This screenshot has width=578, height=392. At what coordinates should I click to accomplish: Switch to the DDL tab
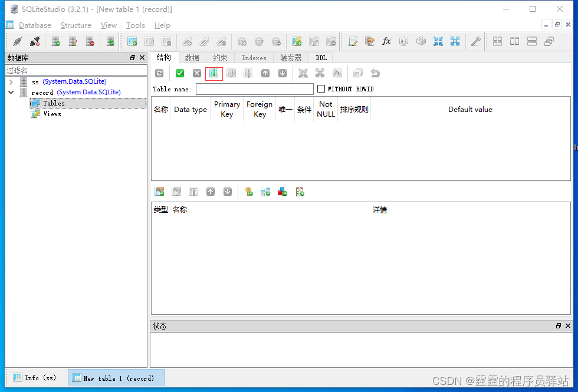click(x=321, y=58)
